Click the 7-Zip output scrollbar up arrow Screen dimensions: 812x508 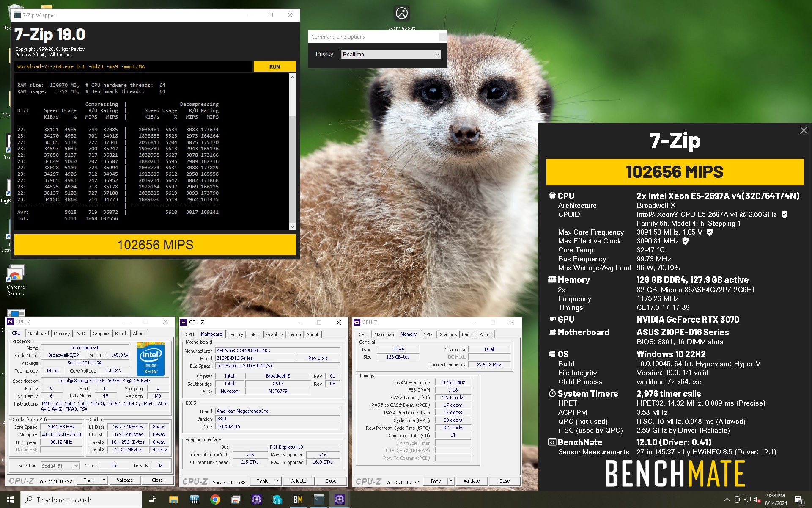(292, 77)
